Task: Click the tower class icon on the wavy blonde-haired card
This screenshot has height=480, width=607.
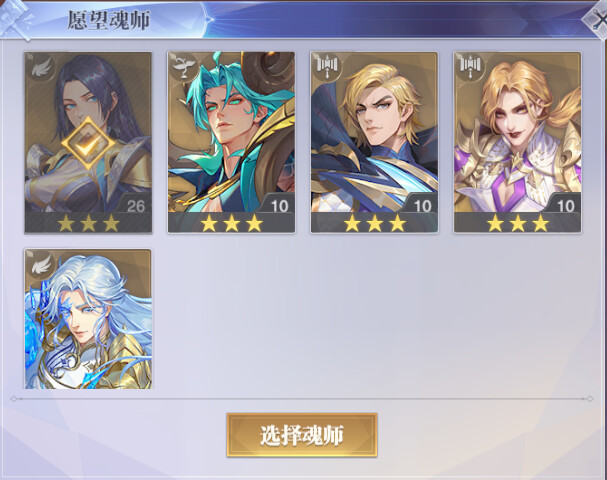Action: pyautogui.click(x=470, y=67)
